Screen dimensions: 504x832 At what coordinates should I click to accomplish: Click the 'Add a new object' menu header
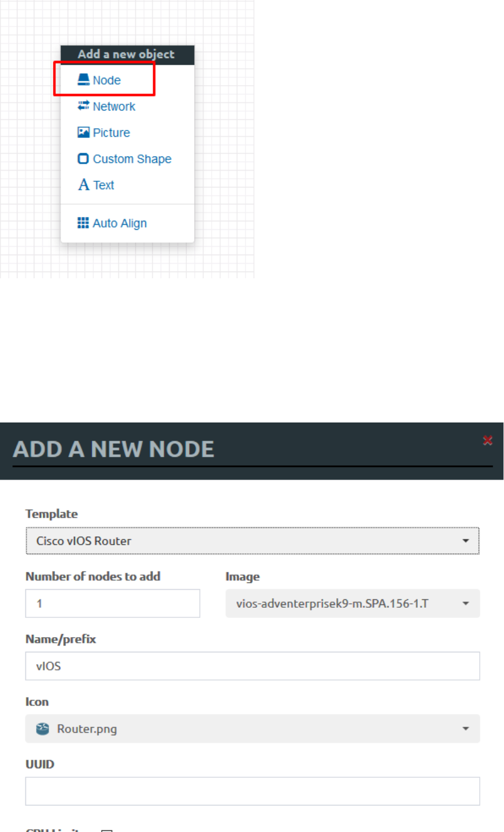[x=126, y=55]
